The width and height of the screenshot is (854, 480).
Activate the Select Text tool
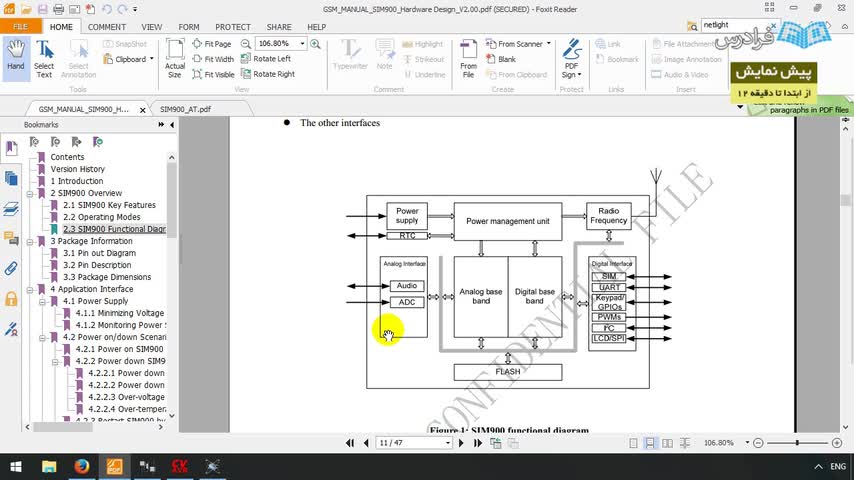[x=44, y=59]
